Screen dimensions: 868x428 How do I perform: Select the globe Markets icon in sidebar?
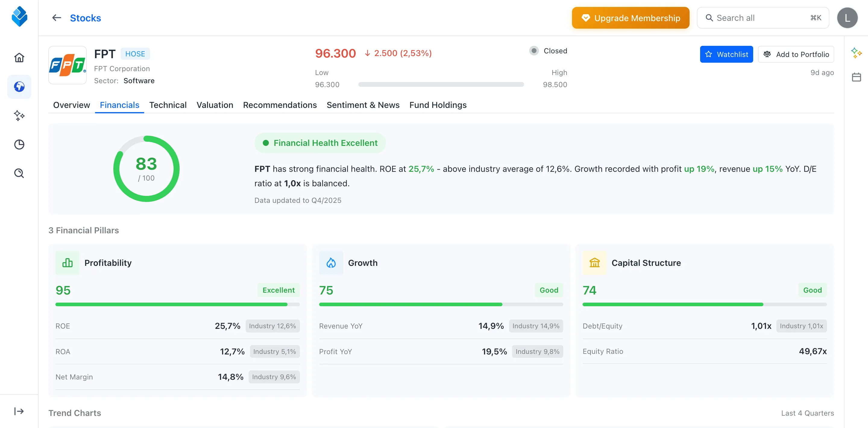[19, 87]
